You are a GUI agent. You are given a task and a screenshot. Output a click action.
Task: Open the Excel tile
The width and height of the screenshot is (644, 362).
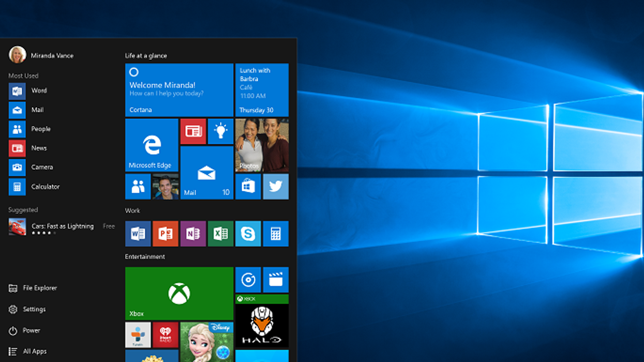pyautogui.click(x=220, y=233)
